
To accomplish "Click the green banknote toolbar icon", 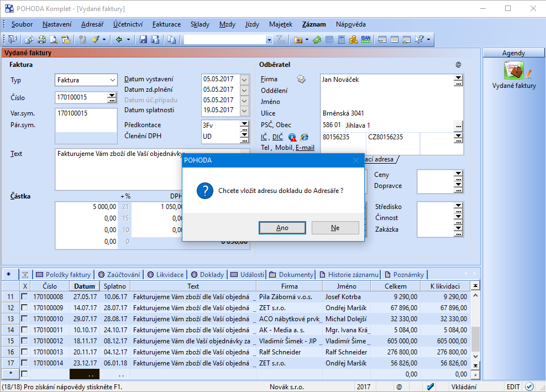I will (317, 40).
